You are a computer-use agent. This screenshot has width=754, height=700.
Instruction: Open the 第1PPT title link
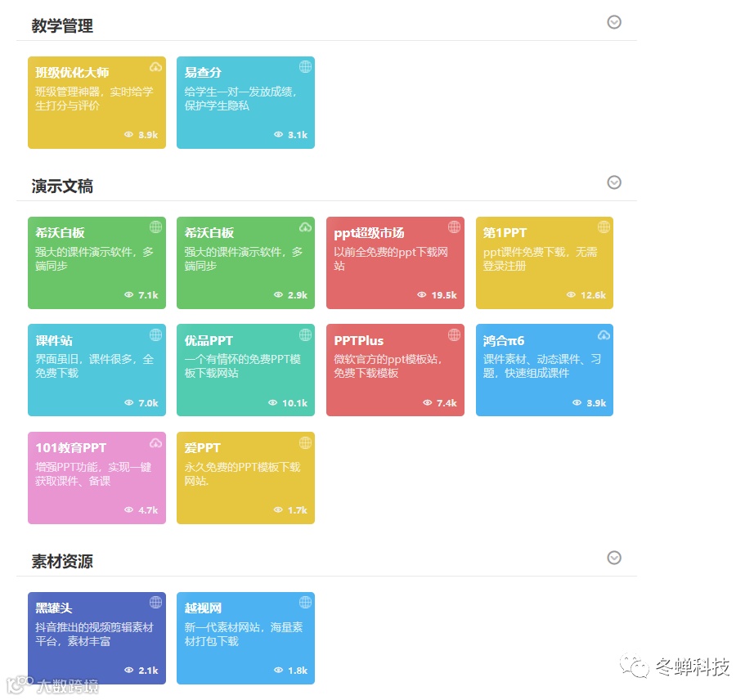tap(505, 233)
